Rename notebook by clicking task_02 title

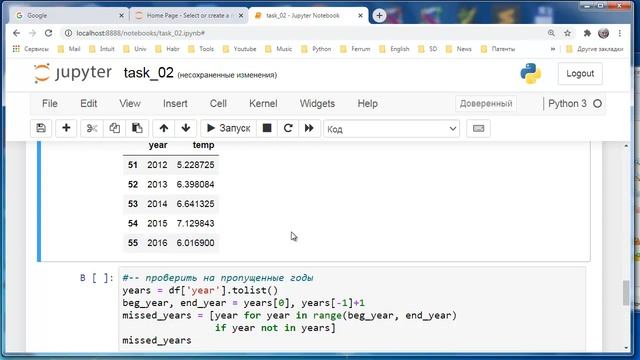[149, 73]
